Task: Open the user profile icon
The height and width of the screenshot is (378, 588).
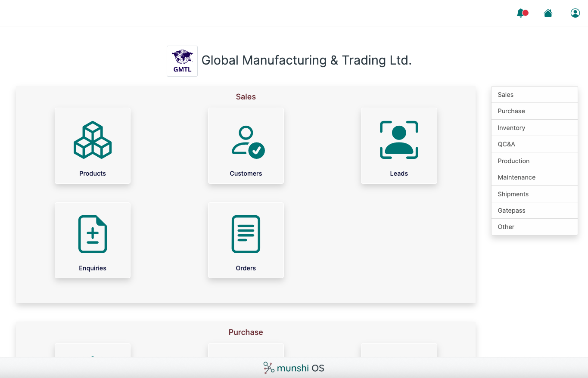Action: point(575,13)
